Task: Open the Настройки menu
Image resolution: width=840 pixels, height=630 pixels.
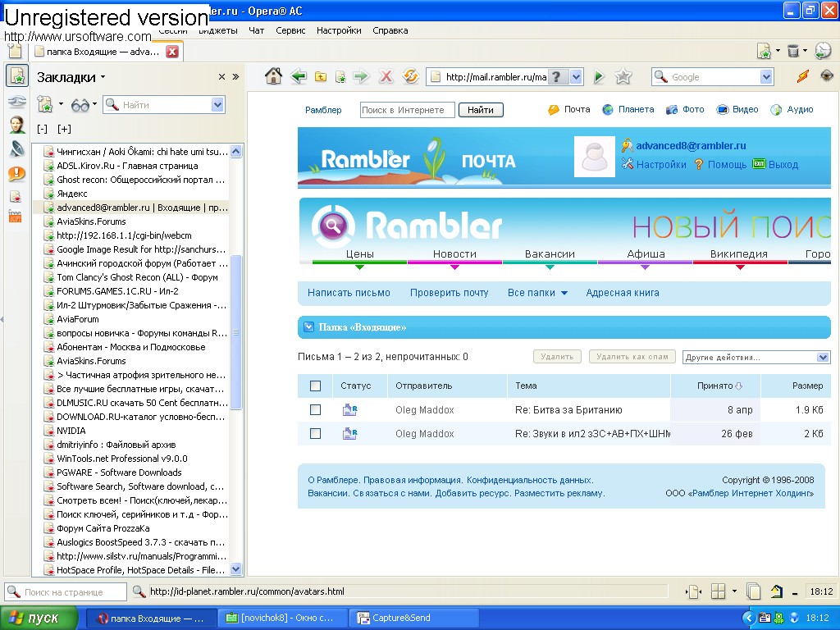Action: coord(339,30)
